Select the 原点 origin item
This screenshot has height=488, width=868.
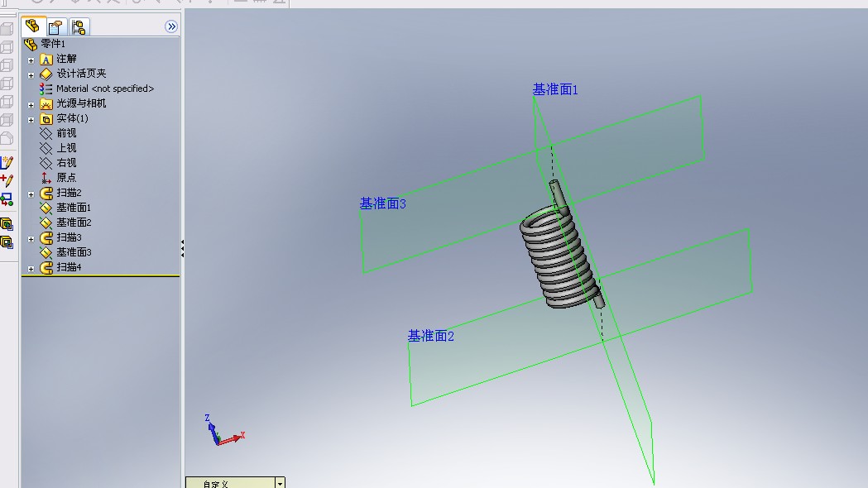click(x=66, y=178)
